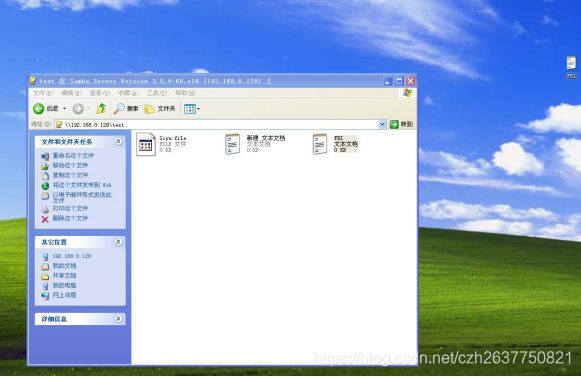The image size is (581, 377).
Task: Select the liyu.file file icon
Action: (146, 144)
